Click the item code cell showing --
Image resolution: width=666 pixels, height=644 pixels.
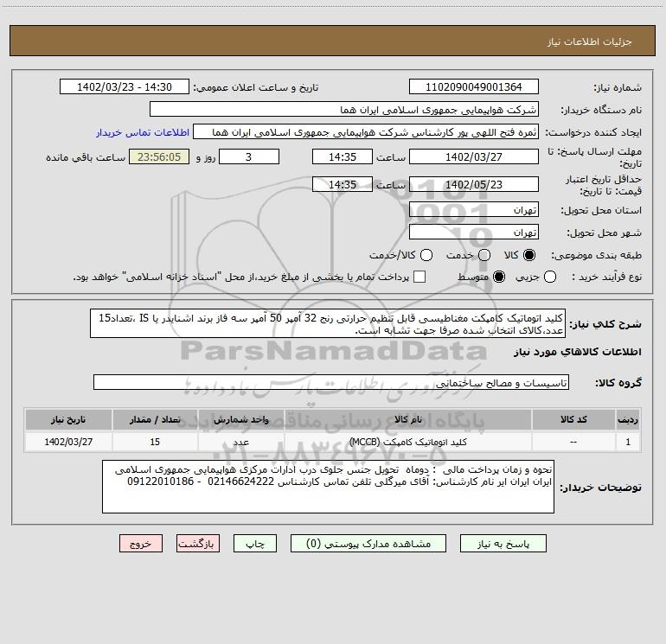573,442
